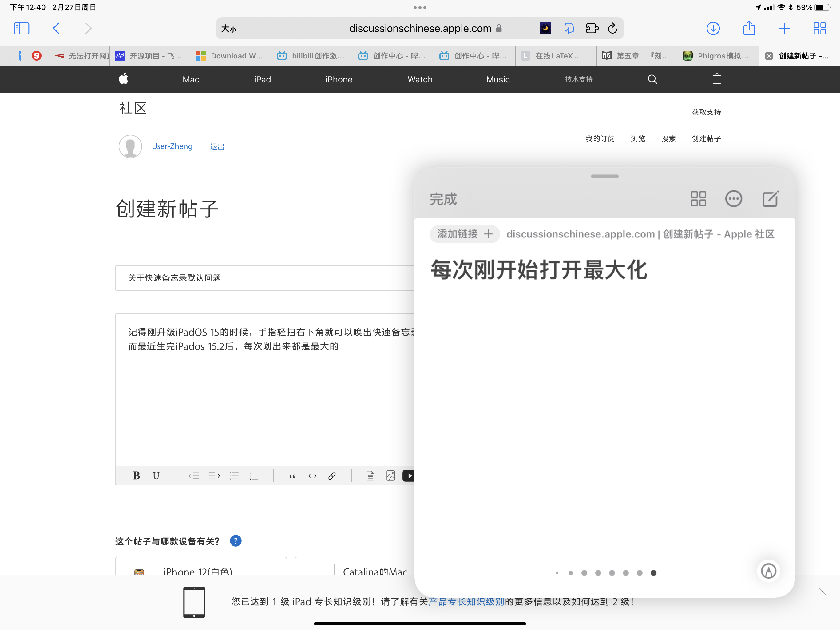Open iPhone in Apple navigation bar
Screen dimensions: 840x630
[339, 79]
